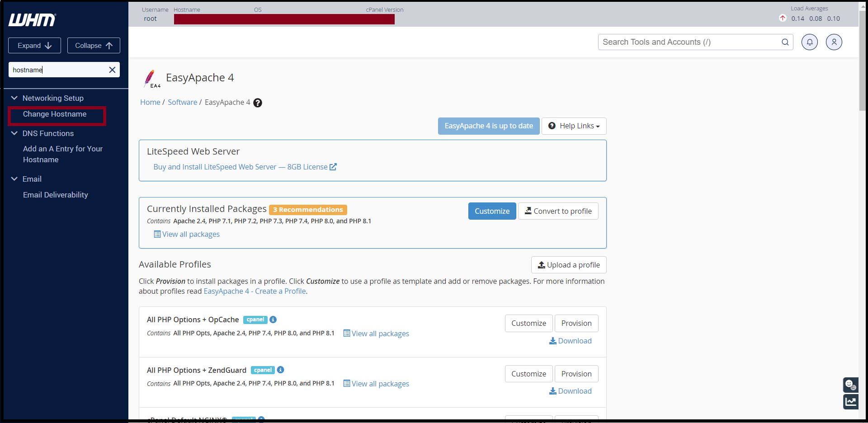The width and height of the screenshot is (868, 423).
Task: View all packages for OpCache profile
Action: coord(376,334)
